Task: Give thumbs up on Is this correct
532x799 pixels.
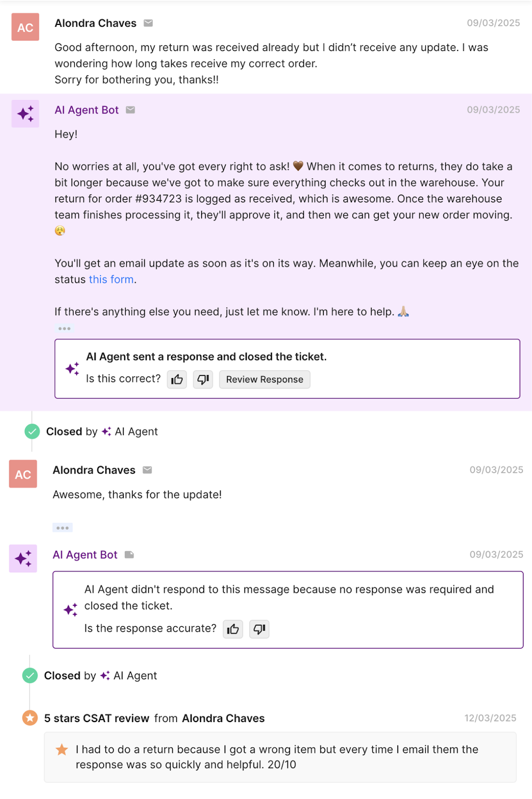Action: pyautogui.click(x=177, y=380)
